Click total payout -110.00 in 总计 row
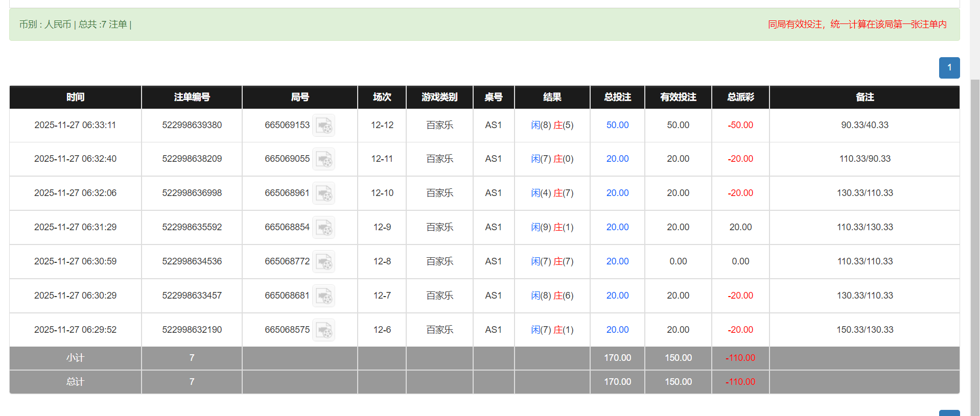This screenshot has width=980, height=416. 740,382
